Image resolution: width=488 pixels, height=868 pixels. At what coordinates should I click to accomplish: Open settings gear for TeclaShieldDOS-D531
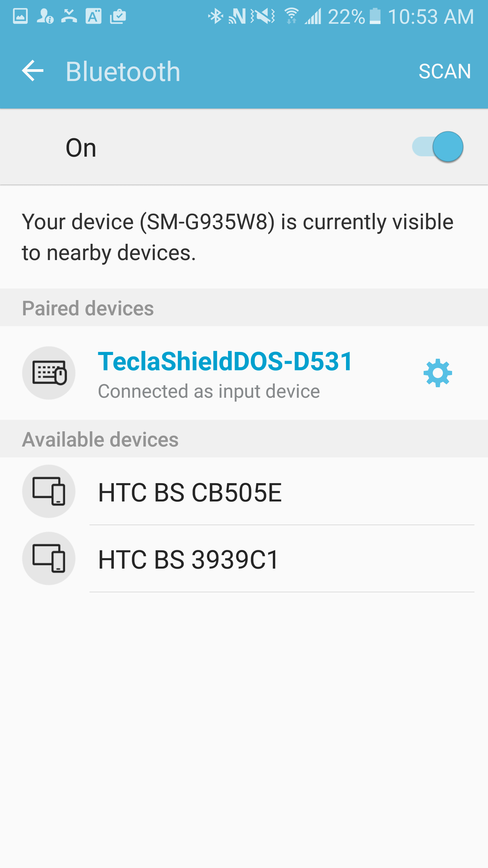[438, 373]
